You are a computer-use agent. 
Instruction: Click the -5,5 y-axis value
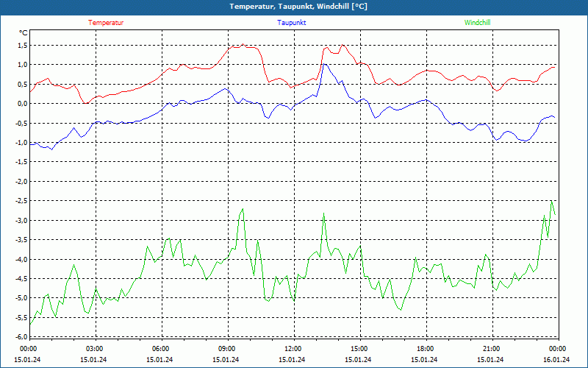(x=21, y=317)
